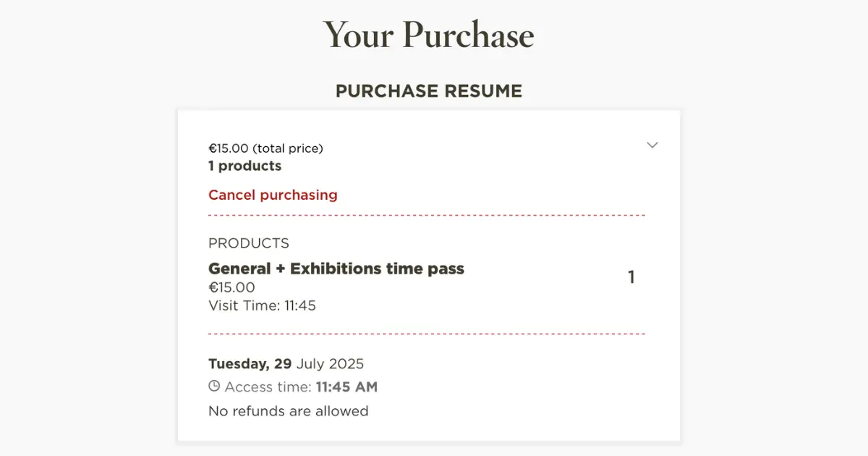Click the Access time 11:45 AM text
Viewport: 868px width, 456px height.
click(x=301, y=387)
